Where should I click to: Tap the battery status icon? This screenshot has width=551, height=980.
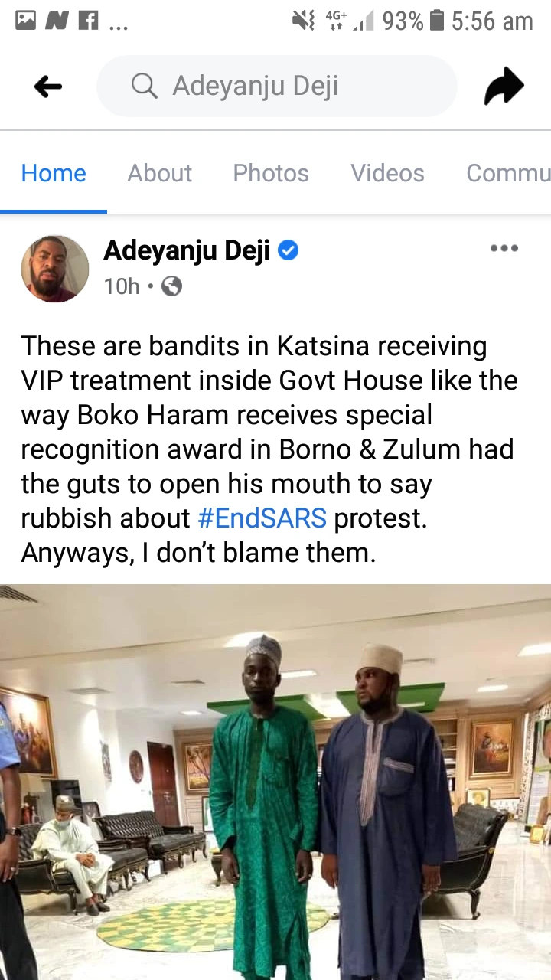tap(437, 21)
